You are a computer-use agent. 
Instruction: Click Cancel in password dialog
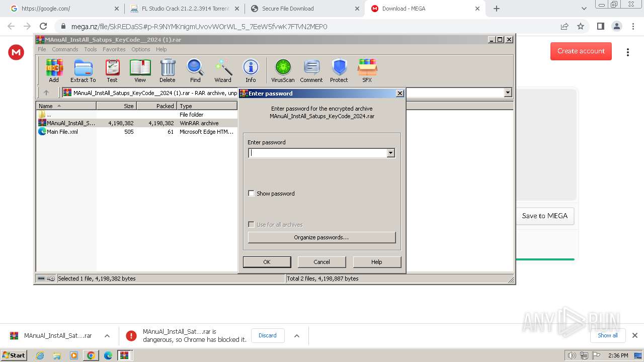[x=322, y=262]
